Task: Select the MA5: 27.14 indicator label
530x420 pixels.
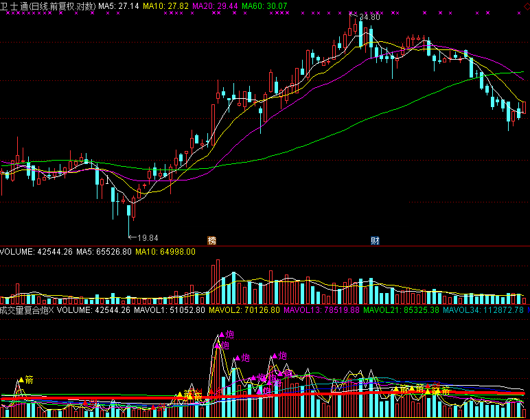Action: tap(119, 6)
